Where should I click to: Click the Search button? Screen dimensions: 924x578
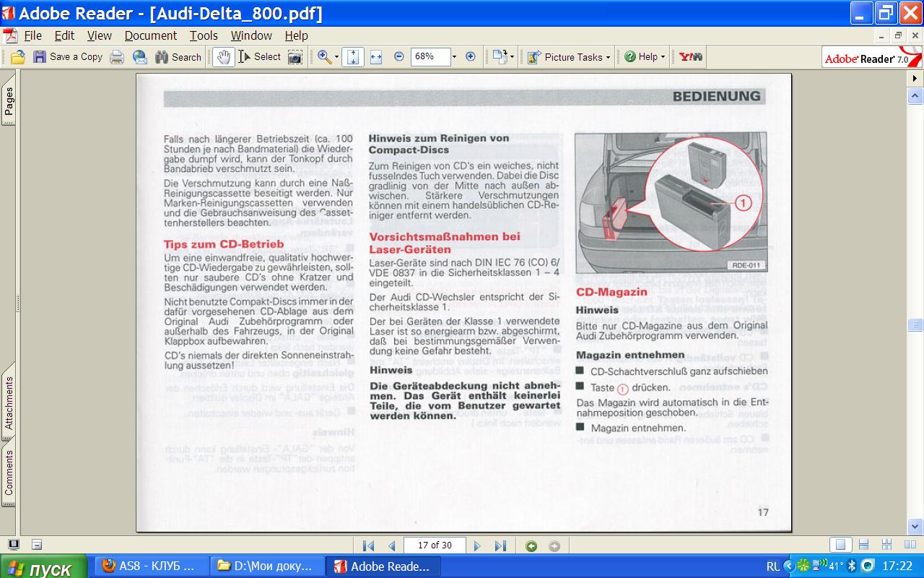point(178,57)
